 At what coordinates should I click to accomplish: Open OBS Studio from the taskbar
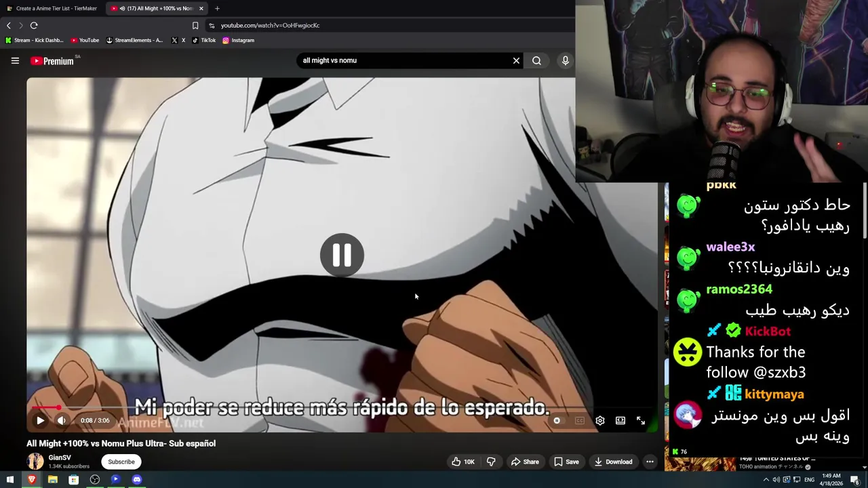[x=95, y=480]
